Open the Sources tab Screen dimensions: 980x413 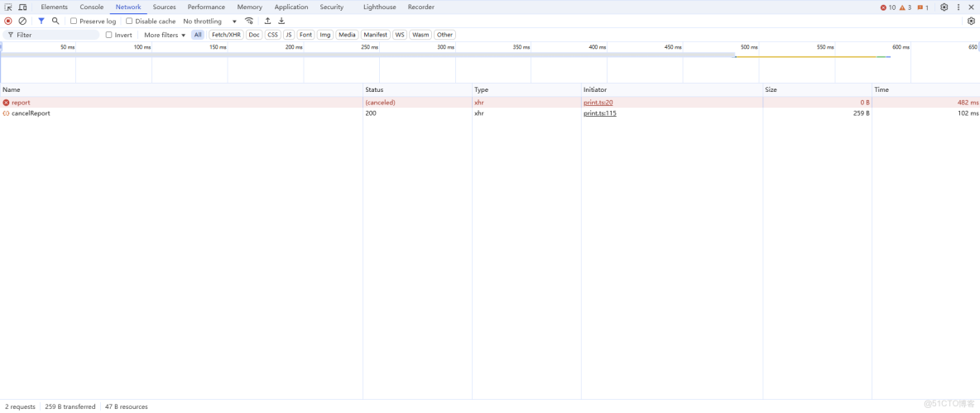pos(165,7)
